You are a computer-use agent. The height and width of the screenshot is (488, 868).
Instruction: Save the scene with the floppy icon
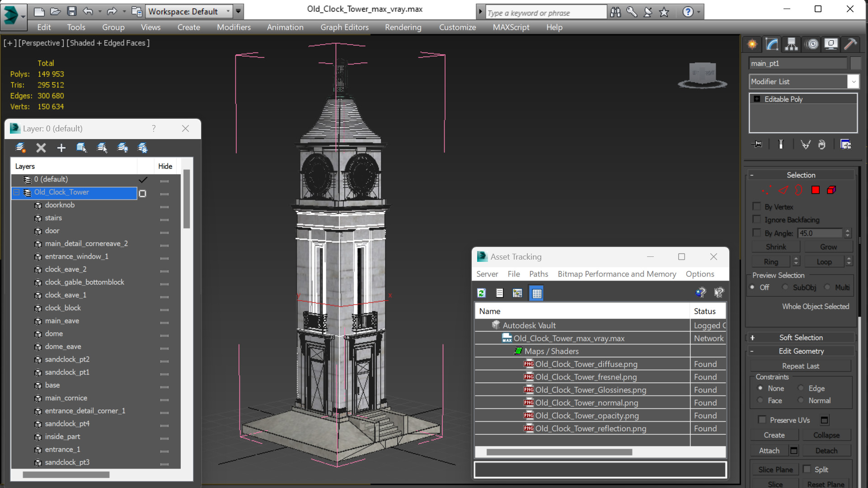[x=71, y=11]
